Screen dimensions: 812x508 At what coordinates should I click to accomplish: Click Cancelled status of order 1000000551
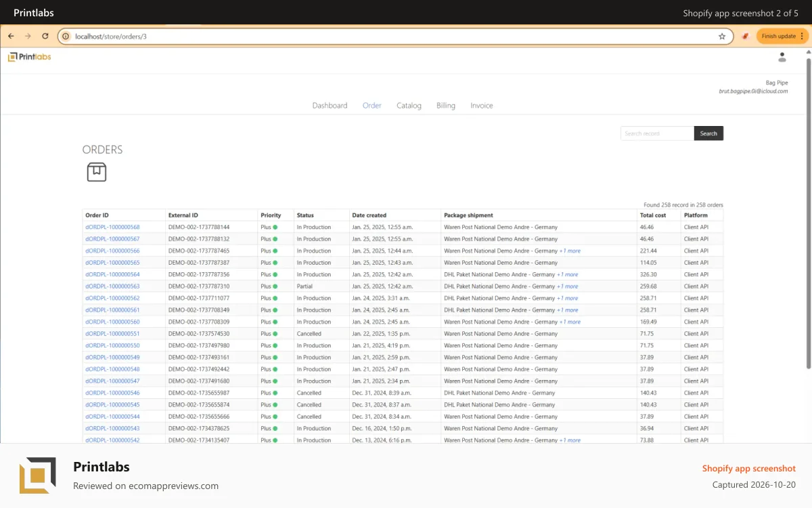coord(309,334)
